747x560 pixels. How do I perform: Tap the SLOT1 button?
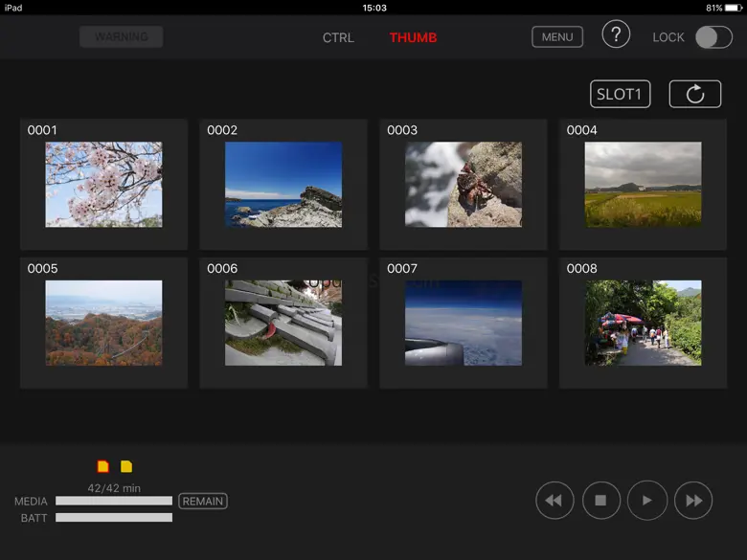(x=620, y=94)
